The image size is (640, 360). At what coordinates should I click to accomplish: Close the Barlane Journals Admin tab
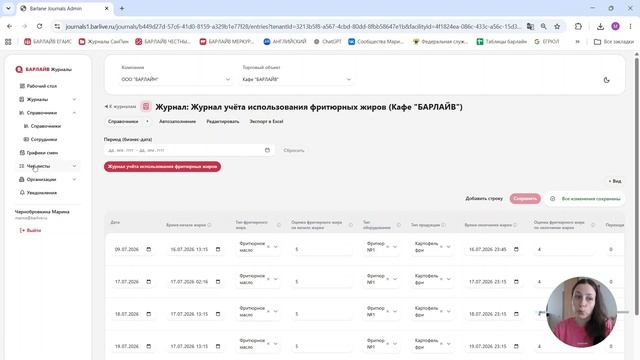click(x=107, y=8)
